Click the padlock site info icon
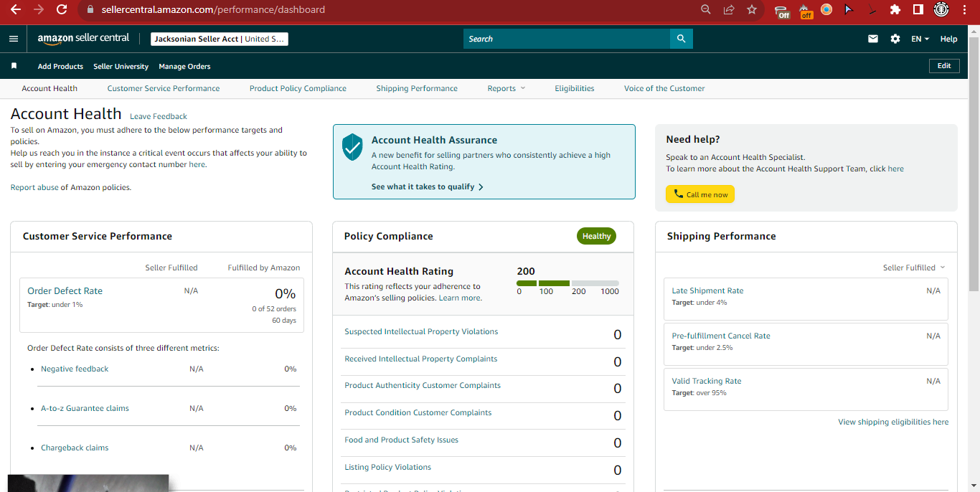The image size is (980, 492). (x=90, y=9)
